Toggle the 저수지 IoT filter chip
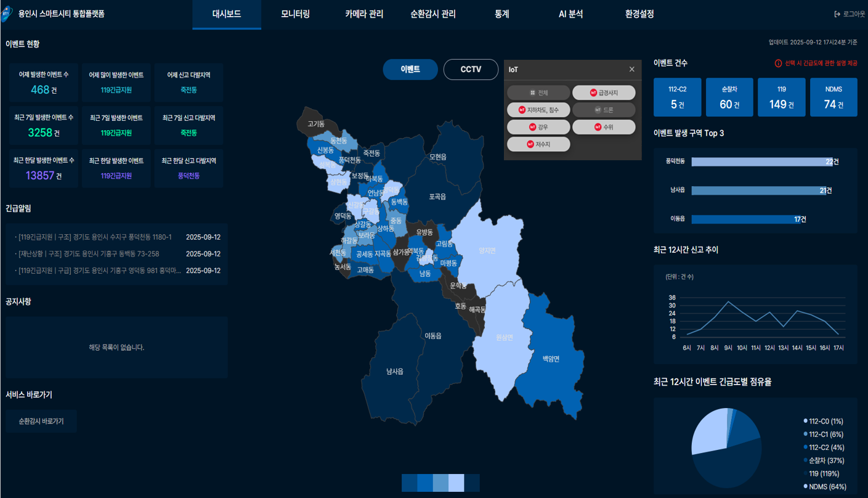Screen dimensions: 868x498 (538, 144)
